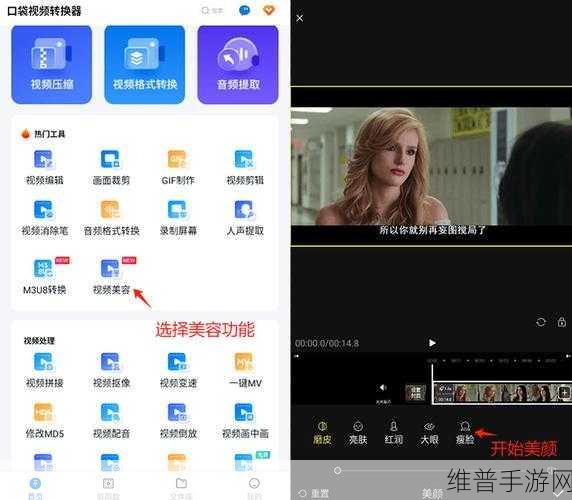Open the 视频消除笔 tool
This screenshot has width=572, height=500.
tap(44, 217)
